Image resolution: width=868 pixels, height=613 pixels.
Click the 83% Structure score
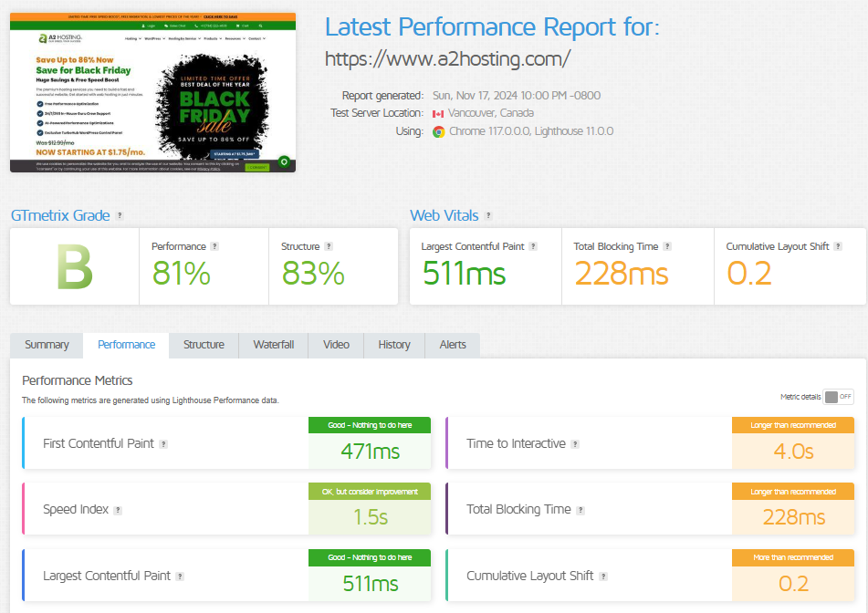pos(313,274)
